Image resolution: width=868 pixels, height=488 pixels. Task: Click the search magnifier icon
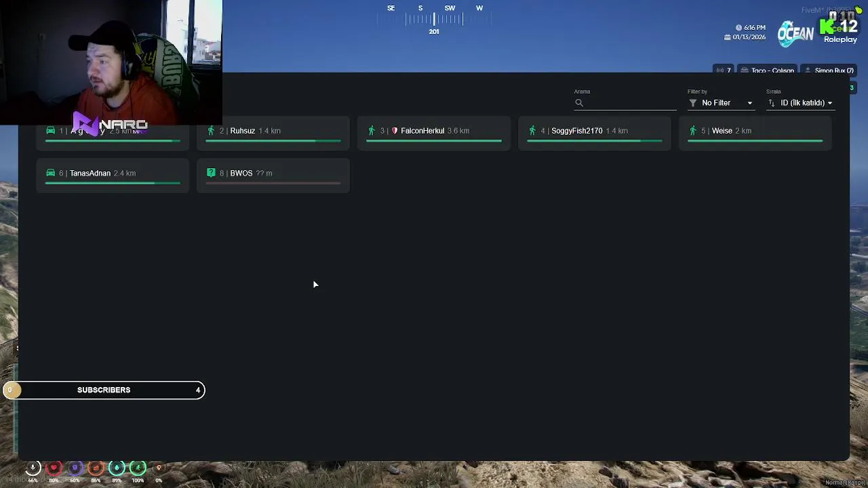pos(579,103)
